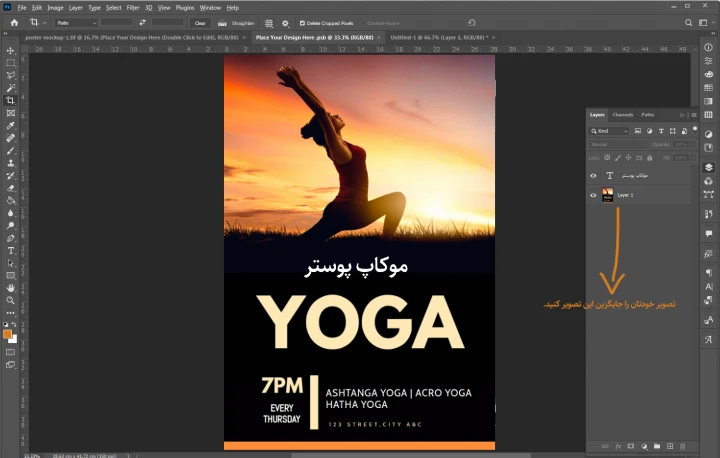
Task: Enable Delete Cropped Pixels checkbox
Action: pyautogui.click(x=303, y=22)
